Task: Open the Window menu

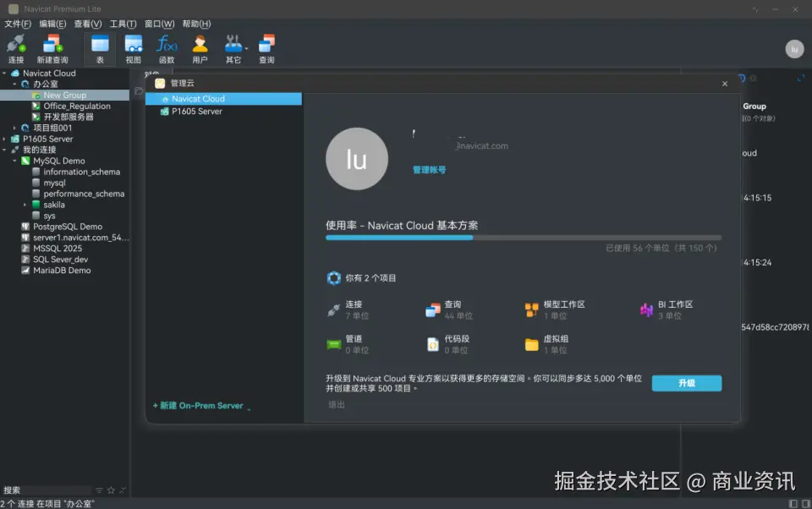Action: click(160, 24)
